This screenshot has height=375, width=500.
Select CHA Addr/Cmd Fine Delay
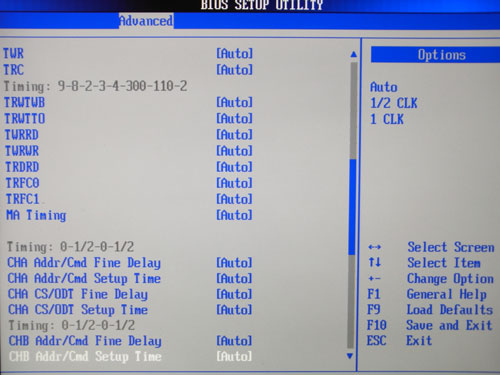click(x=84, y=263)
